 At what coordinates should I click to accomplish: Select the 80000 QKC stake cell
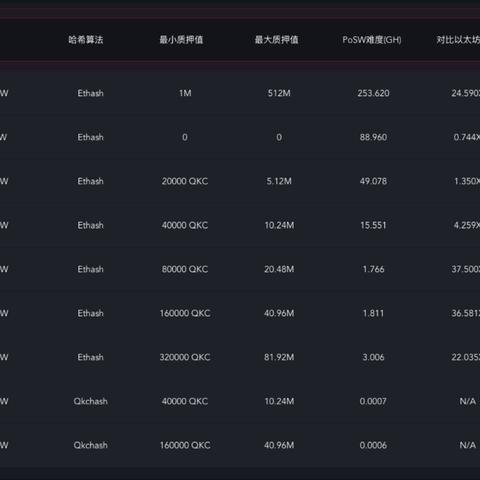coord(185,269)
